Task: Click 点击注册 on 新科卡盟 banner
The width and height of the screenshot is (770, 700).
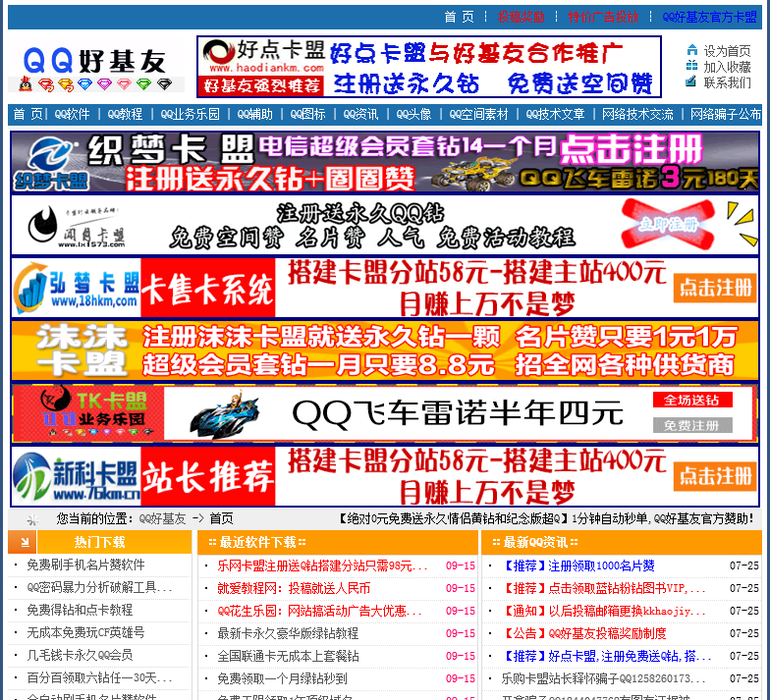Action: [x=715, y=476]
